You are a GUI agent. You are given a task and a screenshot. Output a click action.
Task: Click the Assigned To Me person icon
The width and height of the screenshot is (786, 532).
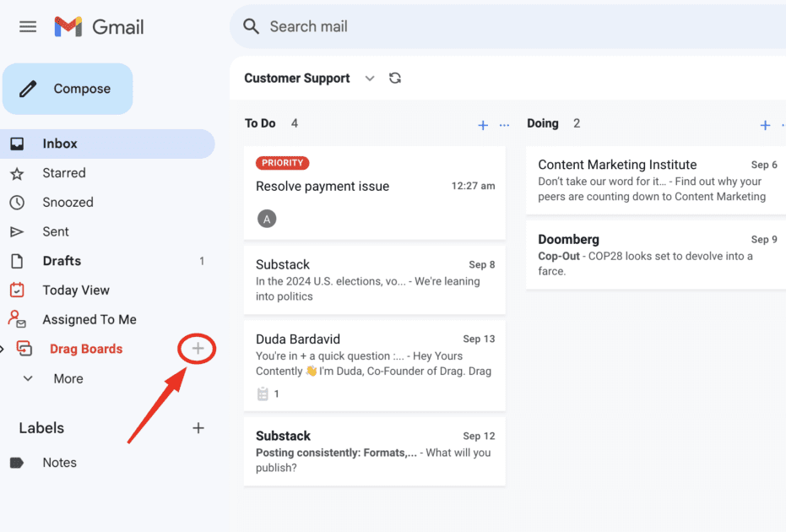click(x=17, y=319)
